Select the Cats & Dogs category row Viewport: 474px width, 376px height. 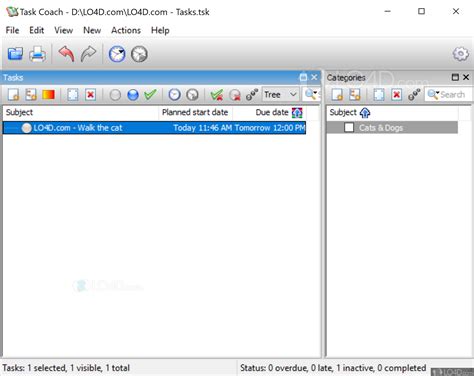392,127
